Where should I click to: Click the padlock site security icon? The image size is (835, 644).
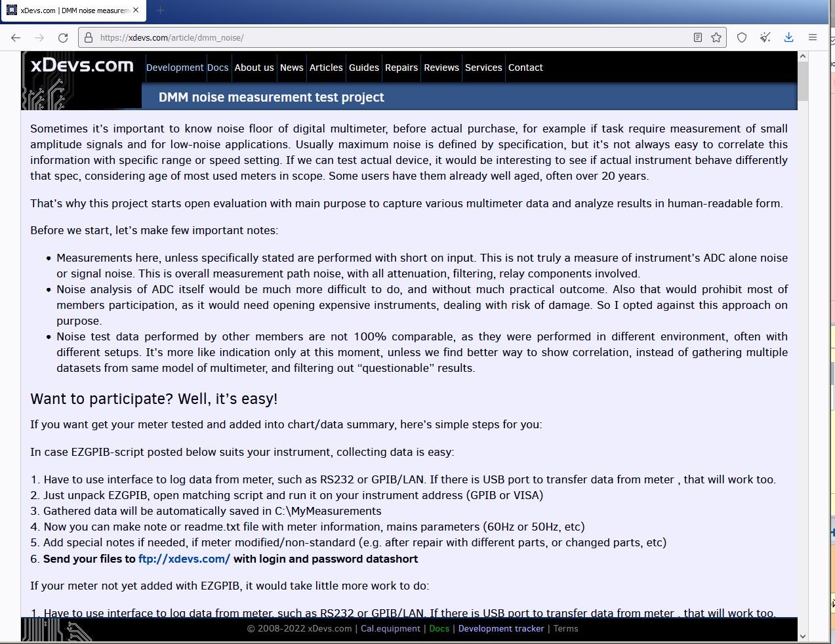(88, 38)
